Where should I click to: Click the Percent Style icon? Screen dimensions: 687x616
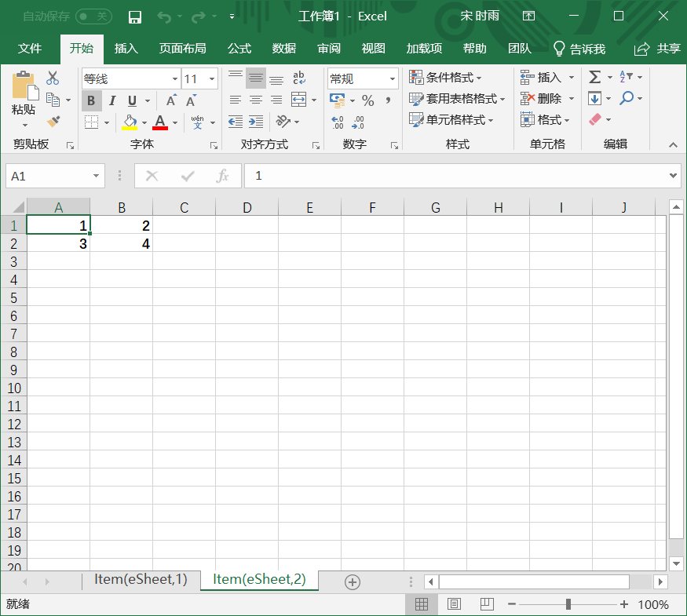click(x=367, y=100)
